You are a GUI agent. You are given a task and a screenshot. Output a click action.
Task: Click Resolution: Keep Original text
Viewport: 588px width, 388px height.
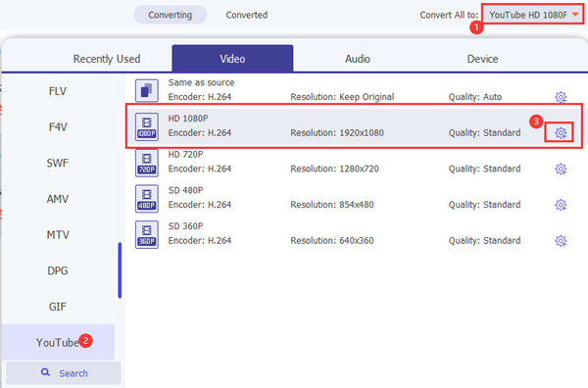pyautogui.click(x=342, y=97)
